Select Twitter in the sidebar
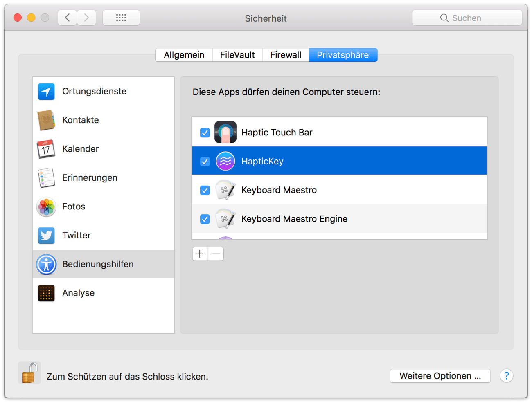The height and width of the screenshot is (402, 532). click(104, 235)
